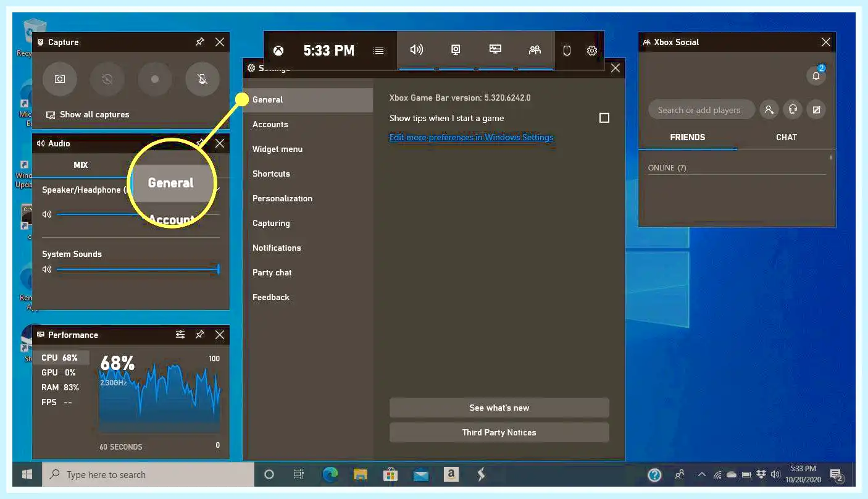Open Show all captures

tap(88, 115)
